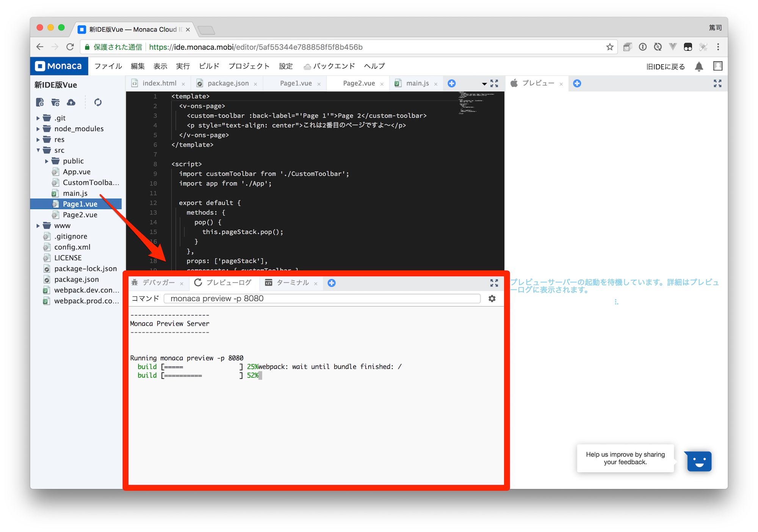Open the 設定 menu
758x532 pixels.
[286, 66]
